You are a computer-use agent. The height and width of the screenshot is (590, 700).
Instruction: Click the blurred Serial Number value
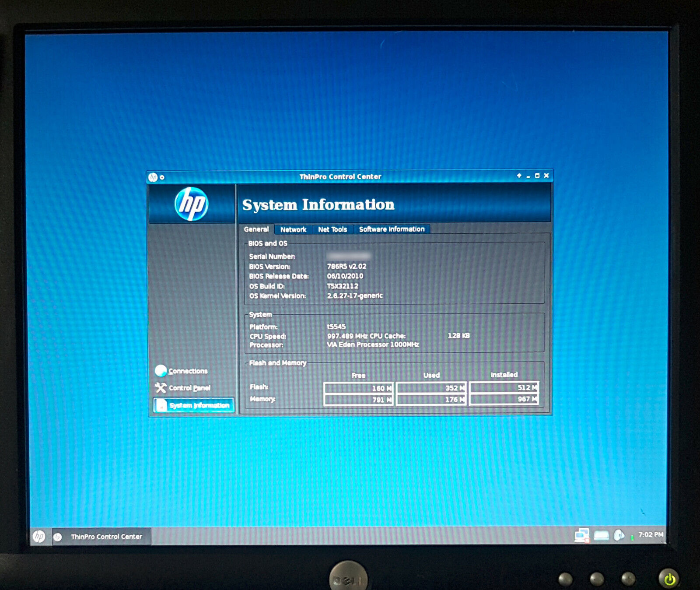click(349, 256)
